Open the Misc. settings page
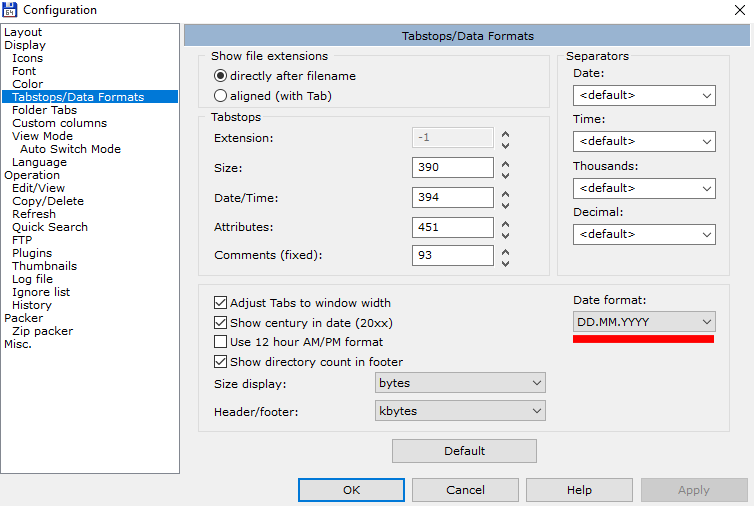 (18, 344)
